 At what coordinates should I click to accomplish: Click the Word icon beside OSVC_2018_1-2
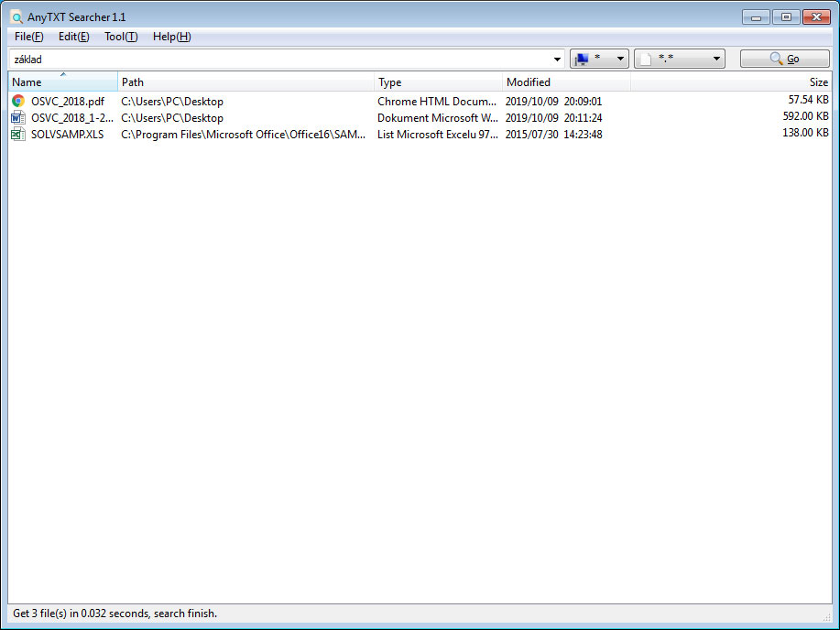[x=18, y=118]
